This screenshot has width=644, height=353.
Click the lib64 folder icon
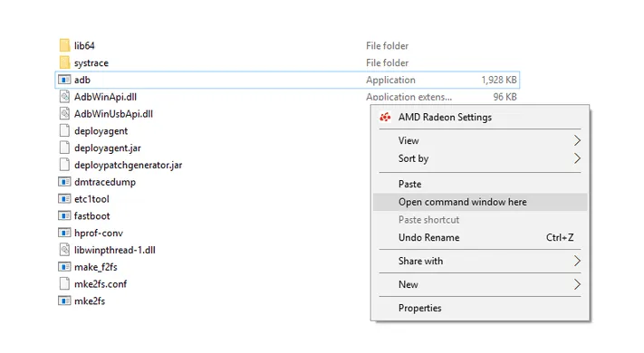(64, 45)
